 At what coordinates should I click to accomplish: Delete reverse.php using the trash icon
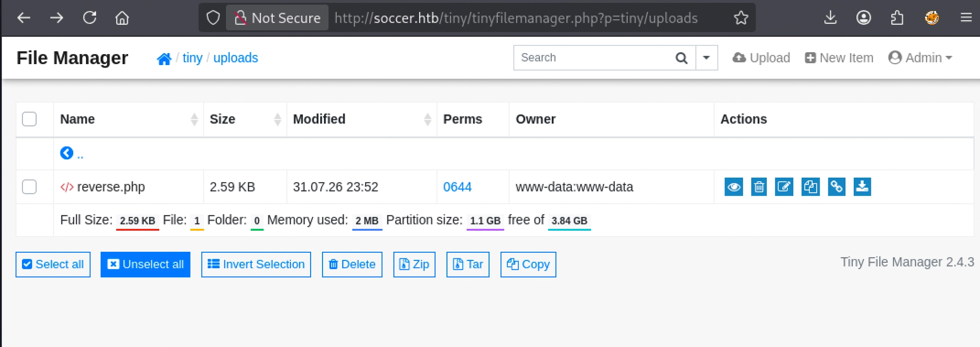(x=759, y=187)
